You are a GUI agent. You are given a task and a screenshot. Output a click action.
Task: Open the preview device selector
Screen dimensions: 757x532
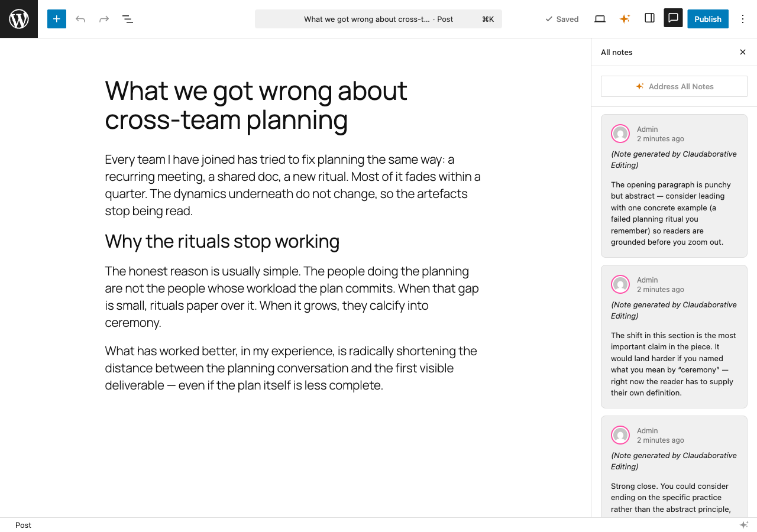pos(600,18)
